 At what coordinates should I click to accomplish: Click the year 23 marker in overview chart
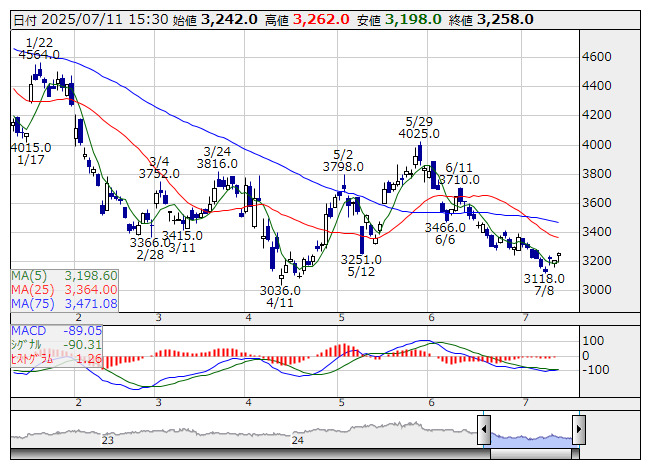click(107, 440)
